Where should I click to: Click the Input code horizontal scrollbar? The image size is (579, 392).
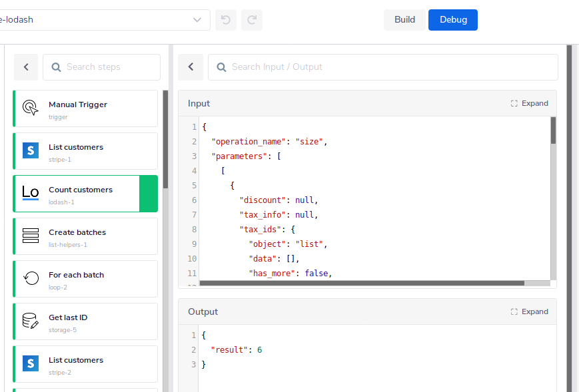pyautogui.click(x=360, y=283)
